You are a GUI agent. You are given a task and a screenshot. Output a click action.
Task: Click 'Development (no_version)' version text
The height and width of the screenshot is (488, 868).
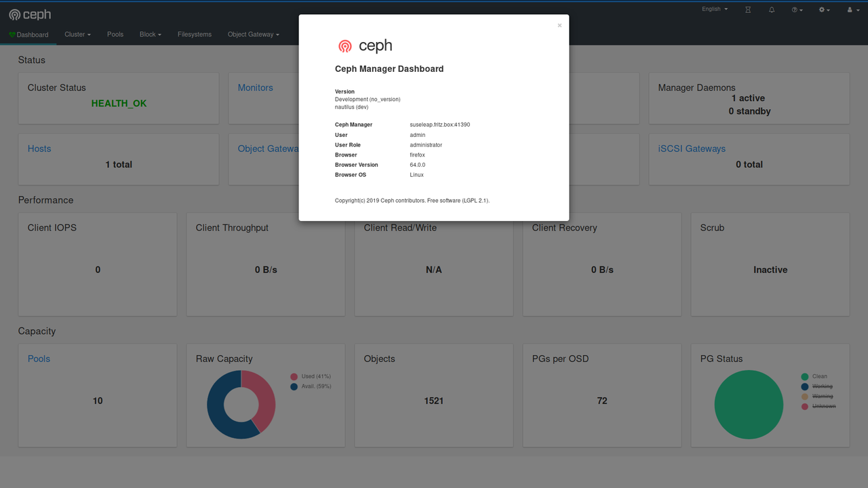click(x=368, y=100)
